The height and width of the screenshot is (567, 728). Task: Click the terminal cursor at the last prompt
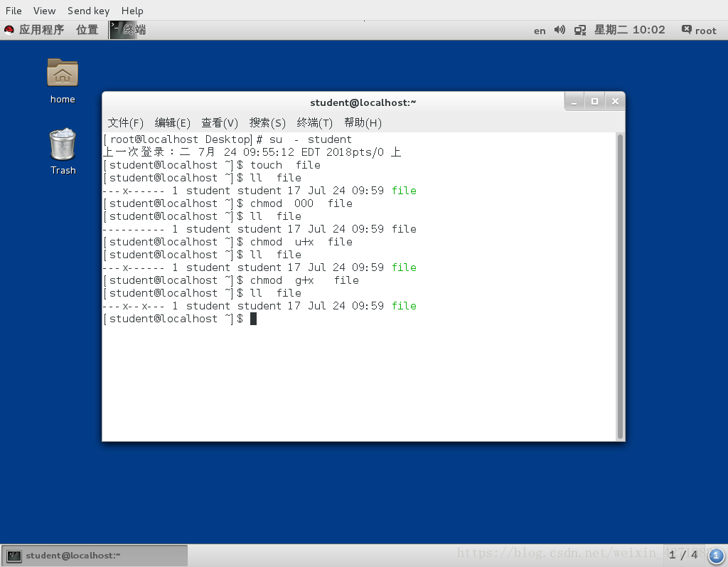254,319
